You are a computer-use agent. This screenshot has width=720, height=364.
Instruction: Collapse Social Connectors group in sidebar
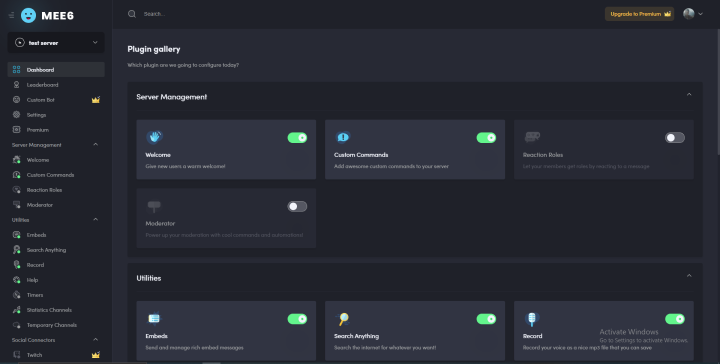coord(96,340)
